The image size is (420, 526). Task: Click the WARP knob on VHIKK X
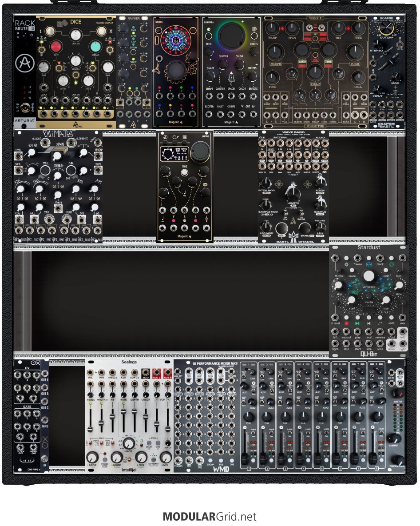click(272, 29)
